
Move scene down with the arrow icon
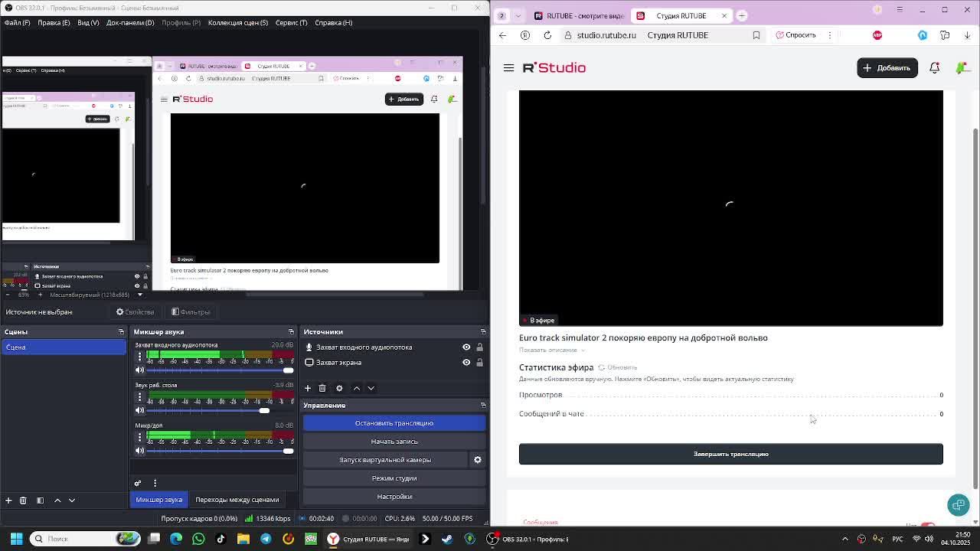(72, 500)
